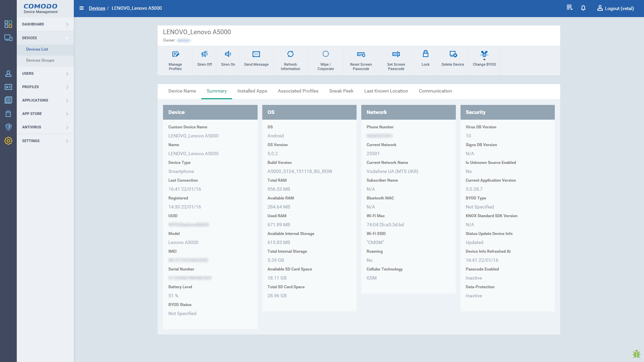The image size is (644, 362).
Task: Expand the Dashboard menu
Action: [45, 24]
